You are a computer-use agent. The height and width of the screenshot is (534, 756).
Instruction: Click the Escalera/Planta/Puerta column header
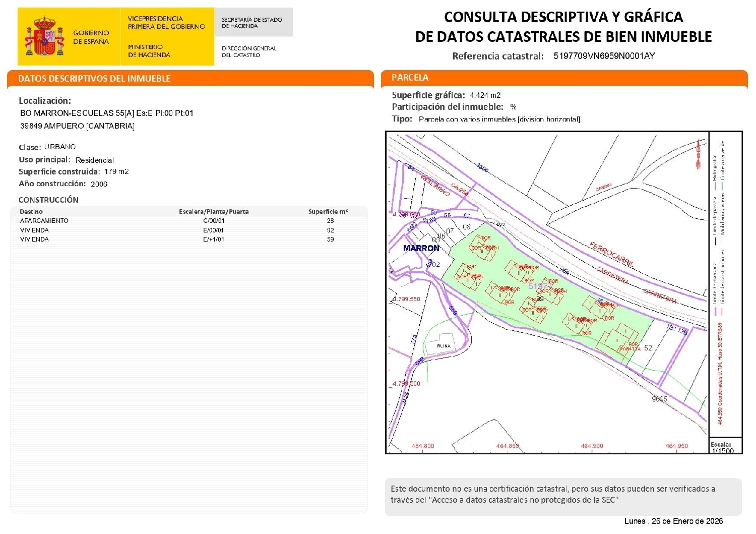click(x=214, y=212)
